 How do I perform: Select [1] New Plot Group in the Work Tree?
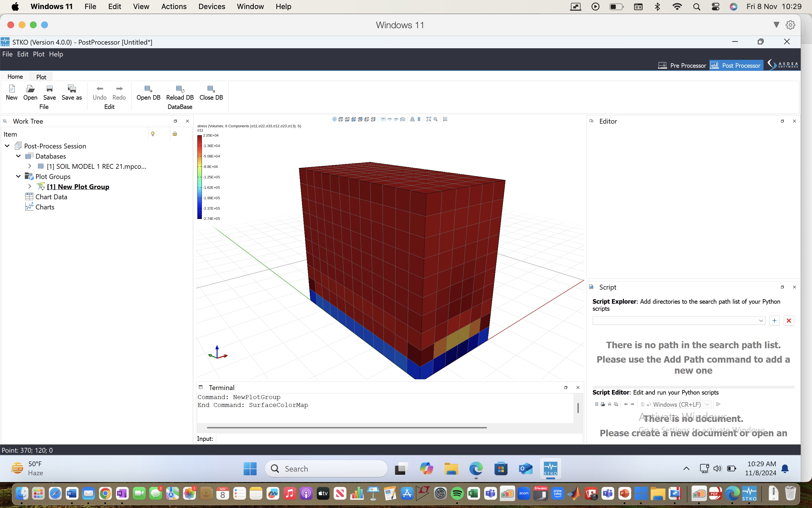[78, 187]
